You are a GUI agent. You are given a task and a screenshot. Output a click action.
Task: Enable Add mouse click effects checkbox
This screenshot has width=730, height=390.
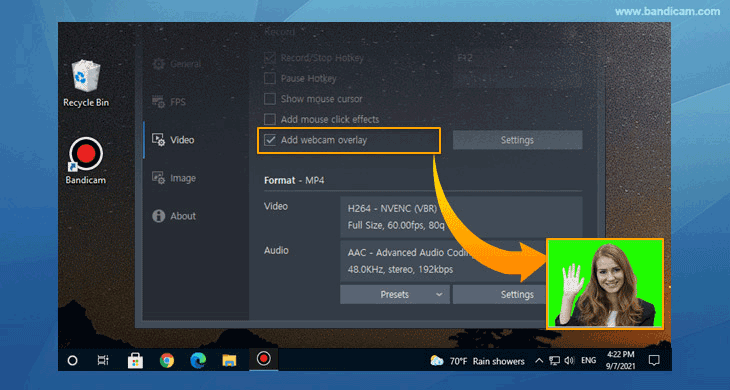[x=270, y=119]
